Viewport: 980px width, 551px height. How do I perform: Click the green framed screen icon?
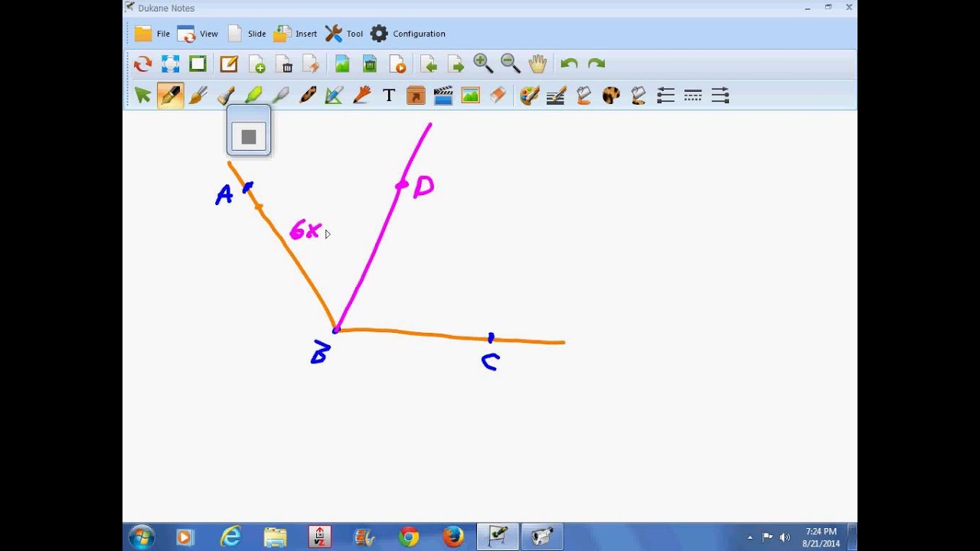(x=198, y=64)
